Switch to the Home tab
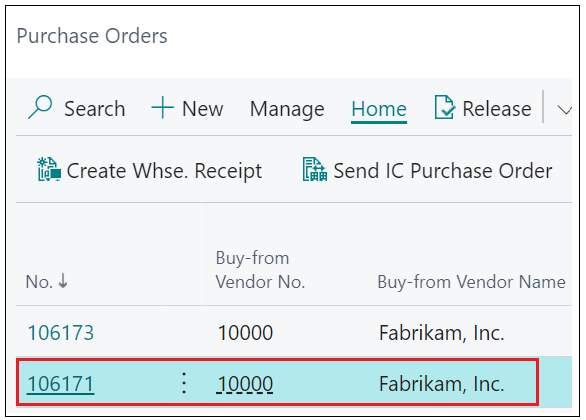Image resolution: width=586 pixels, height=420 pixels. tap(379, 109)
